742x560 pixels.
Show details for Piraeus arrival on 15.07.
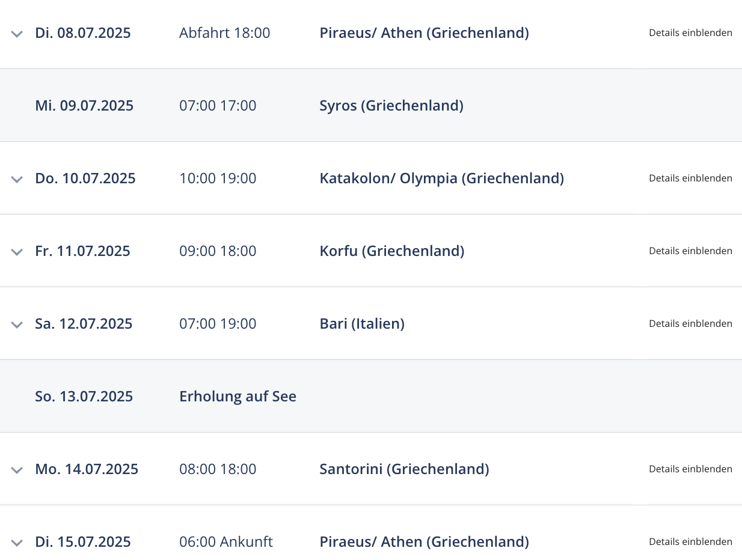(690, 542)
